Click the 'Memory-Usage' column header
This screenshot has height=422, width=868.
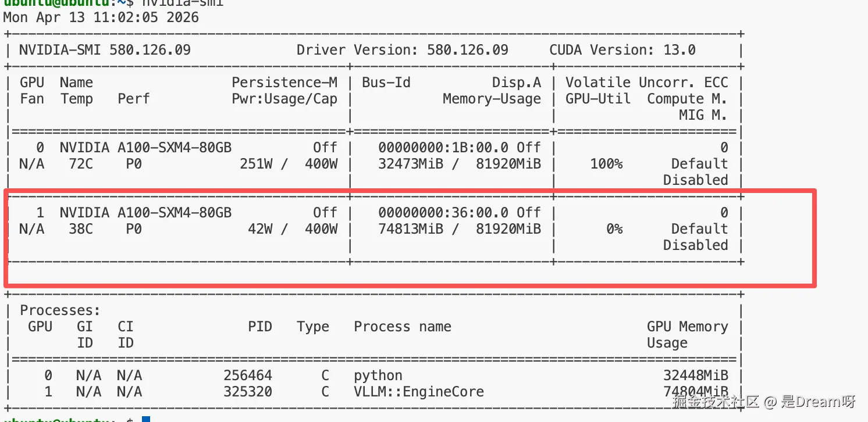coord(492,99)
